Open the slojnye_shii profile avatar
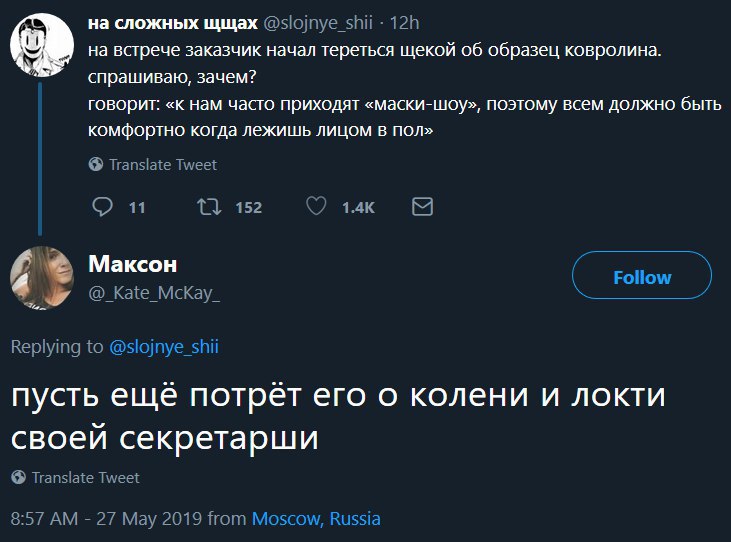 coord(39,43)
